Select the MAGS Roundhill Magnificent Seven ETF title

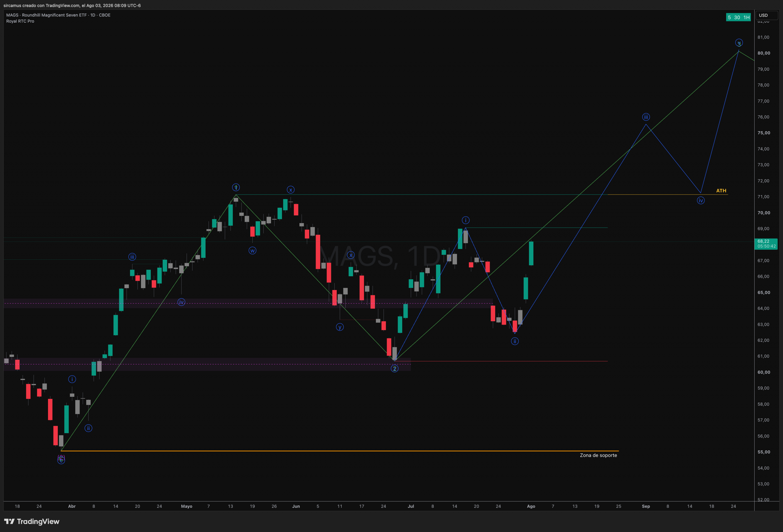pyautogui.click(x=58, y=15)
